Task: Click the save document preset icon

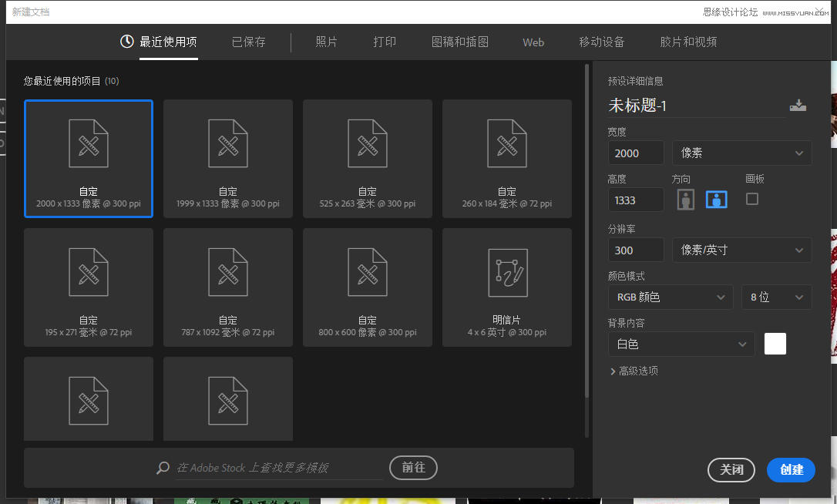Action: click(x=799, y=105)
